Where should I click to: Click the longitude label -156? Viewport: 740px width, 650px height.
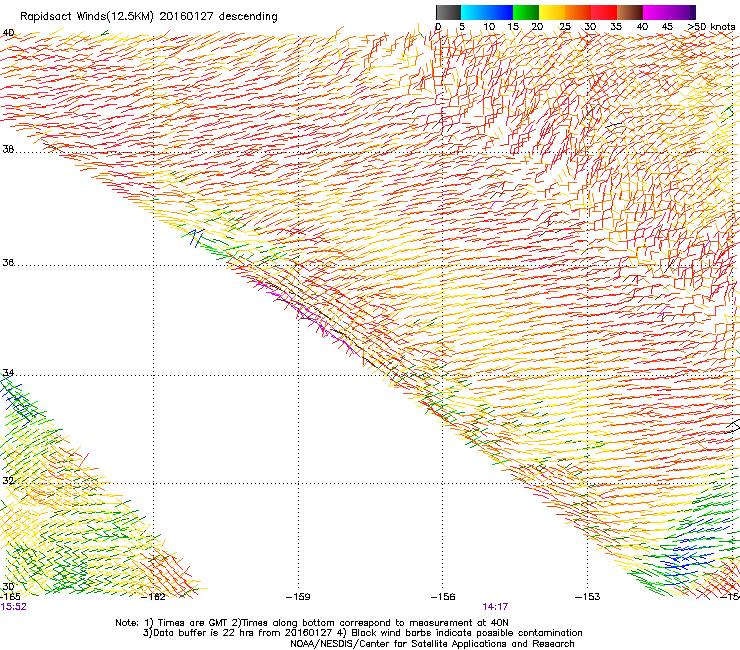(x=443, y=597)
